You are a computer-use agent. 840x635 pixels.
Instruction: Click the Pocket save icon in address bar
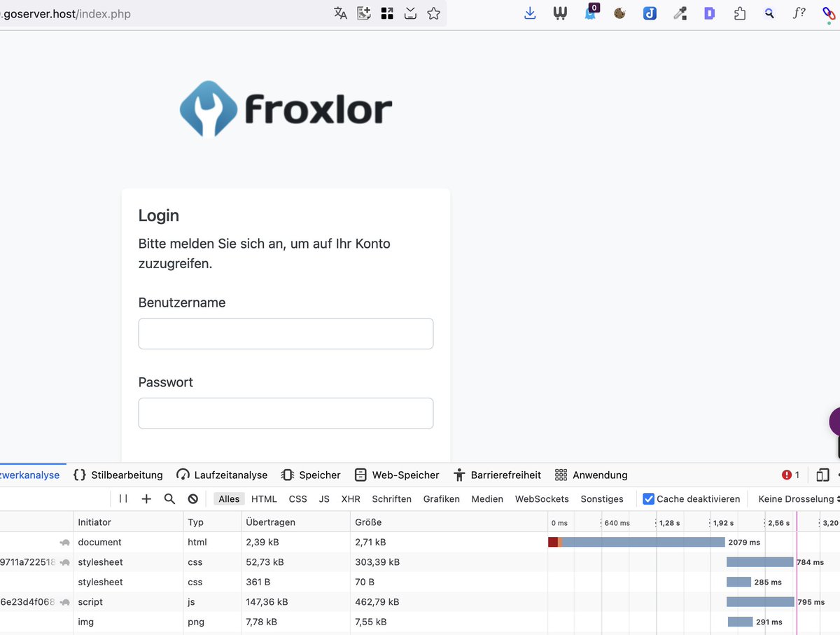tap(411, 13)
